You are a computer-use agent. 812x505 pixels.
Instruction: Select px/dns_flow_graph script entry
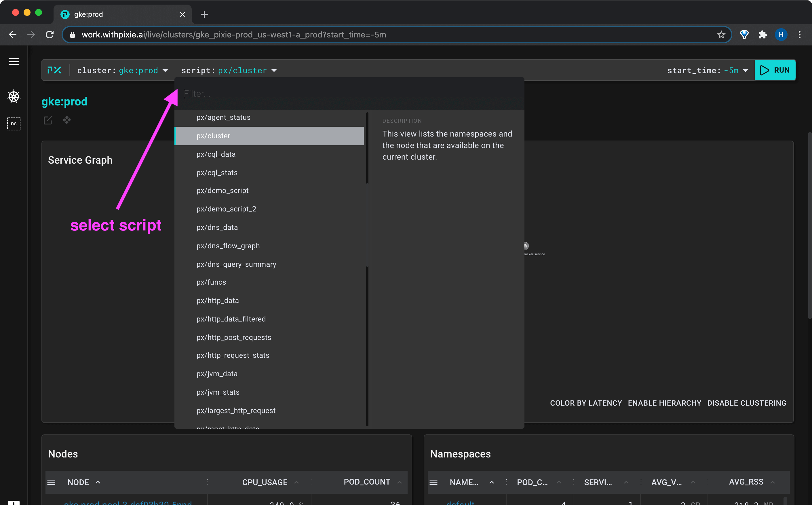[228, 246]
